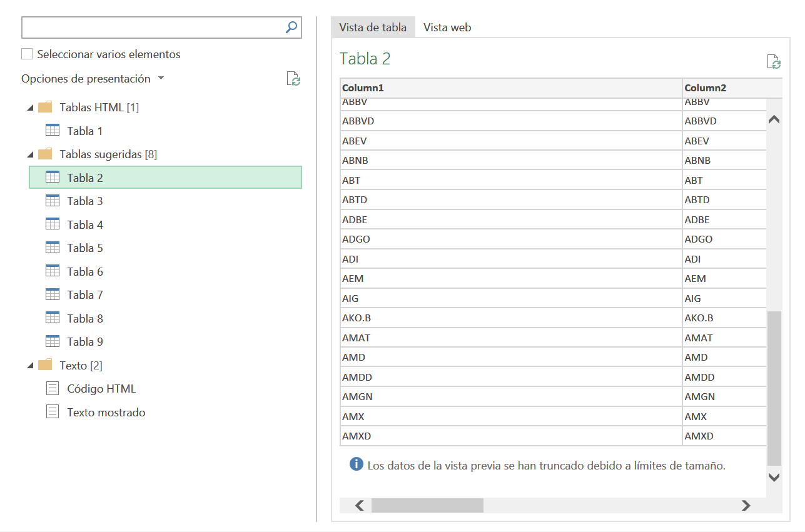Click the truncated data info icon
805x532 pixels.
pos(356,464)
